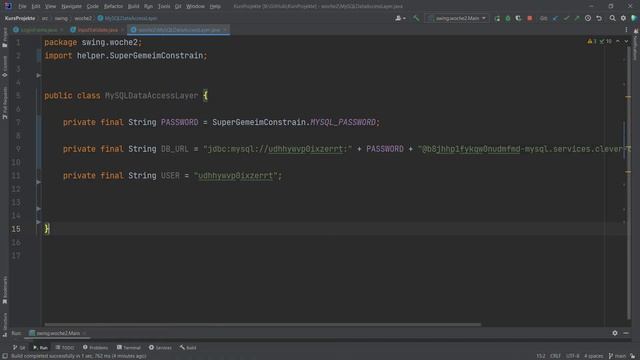Switch to the second editor tab in red text
The height and width of the screenshot is (360, 640).
[x=95, y=30]
